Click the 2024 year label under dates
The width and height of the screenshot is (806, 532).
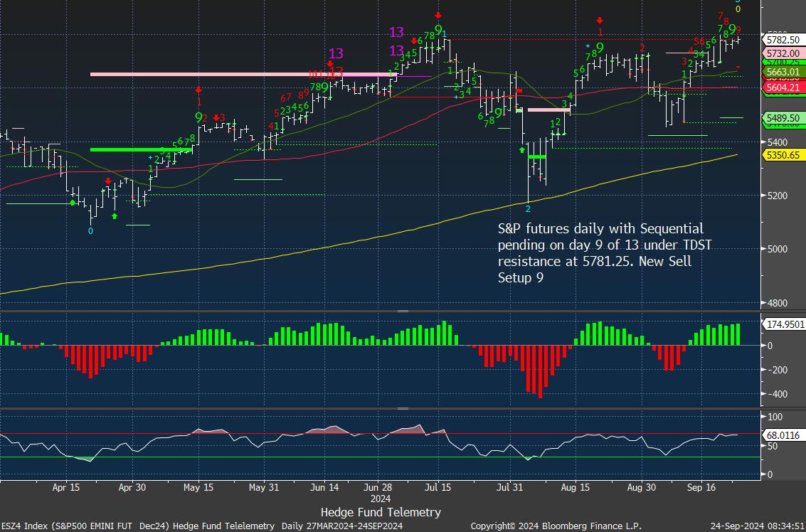coord(381,499)
